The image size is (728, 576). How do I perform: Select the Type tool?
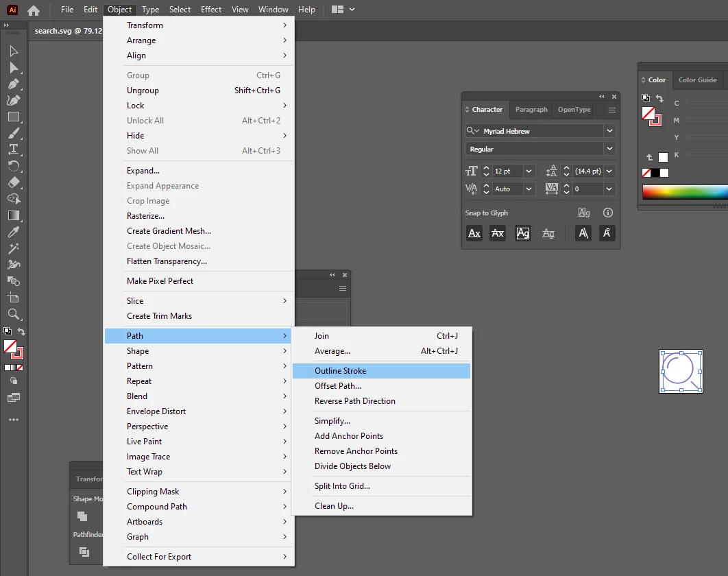[14, 149]
